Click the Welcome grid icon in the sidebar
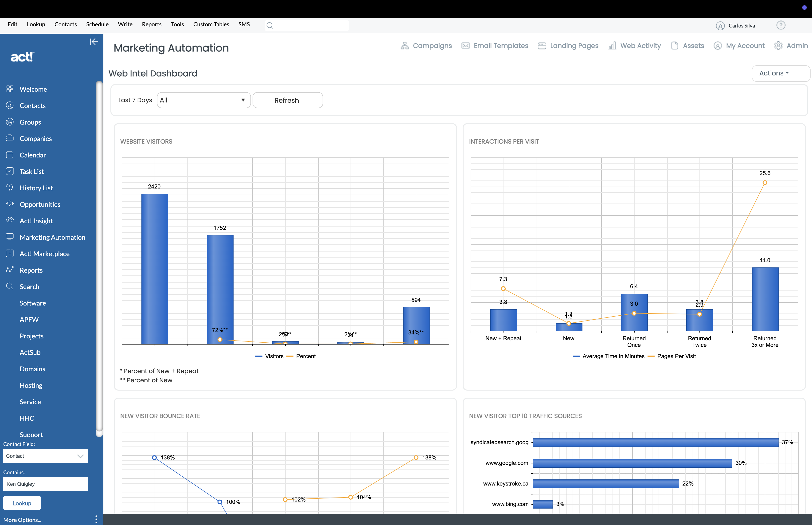 [10, 89]
